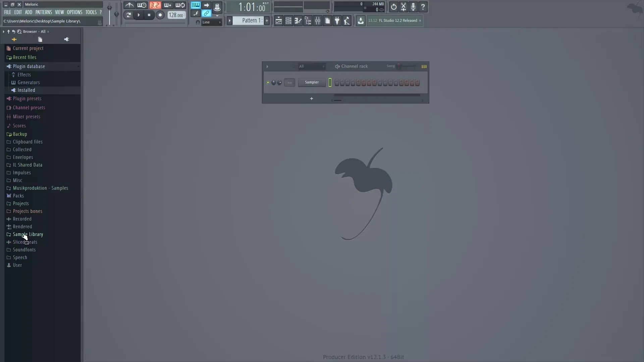
Task: Open the EDIT menu
Action: coord(18,12)
